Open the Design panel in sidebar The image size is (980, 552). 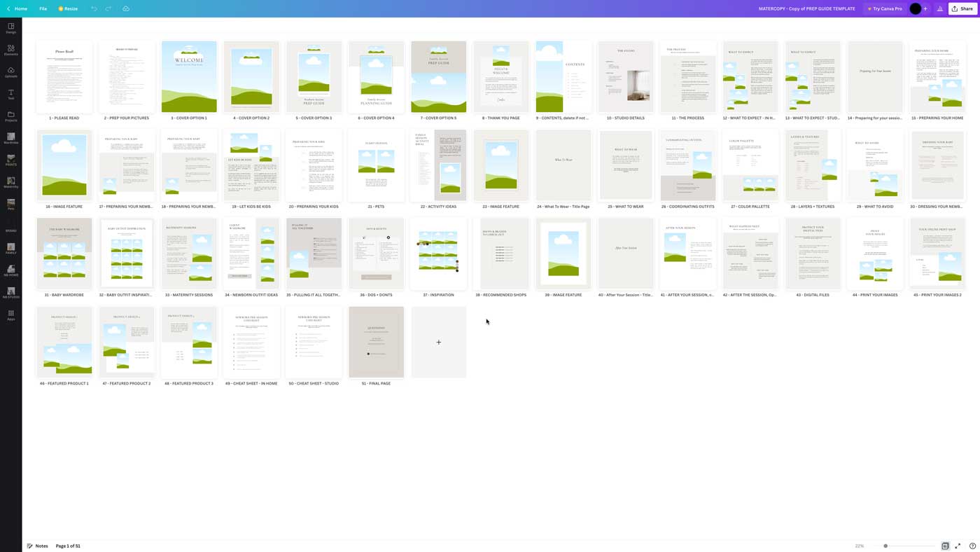point(10,28)
